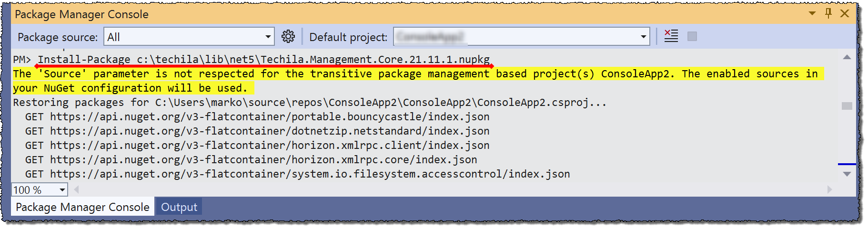Select the Package Manager Console tab
The image size is (868, 231).
pos(82,207)
